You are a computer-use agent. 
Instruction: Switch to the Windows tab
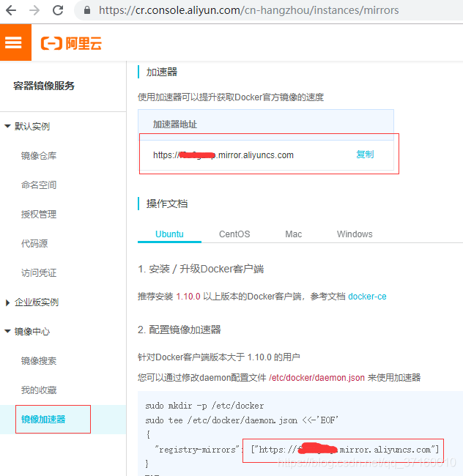click(x=355, y=234)
